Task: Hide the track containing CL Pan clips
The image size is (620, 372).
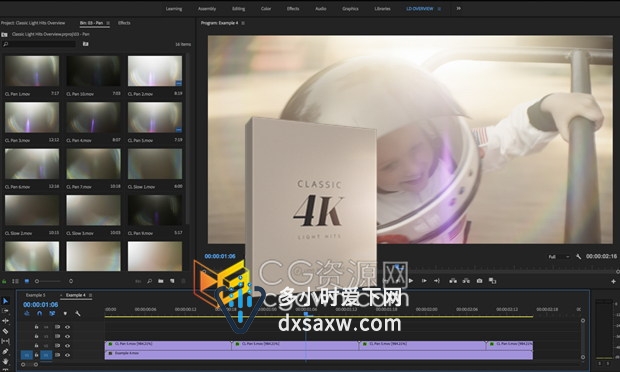Action: click(x=68, y=346)
